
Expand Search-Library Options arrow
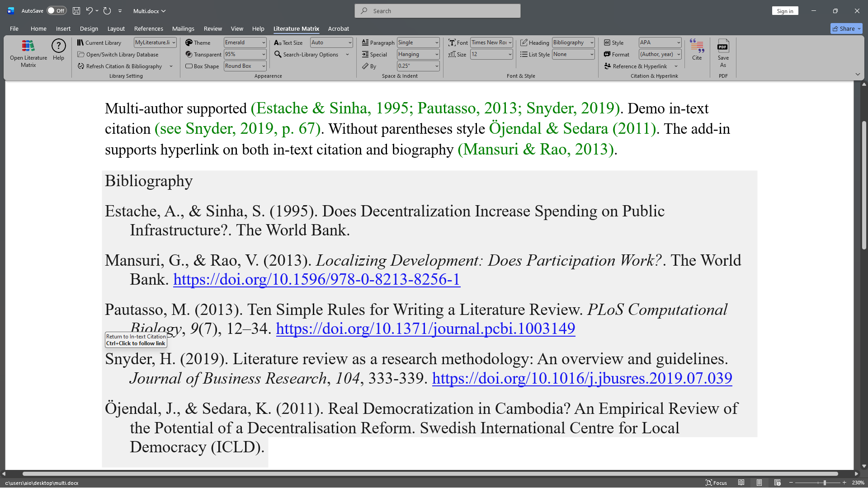tap(347, 55)
